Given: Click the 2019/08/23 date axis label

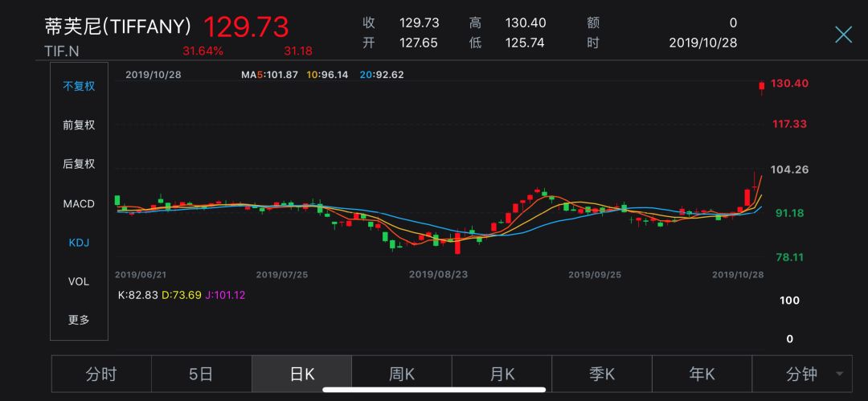Looking at the screenshot, I should click(x=438, y=274).
